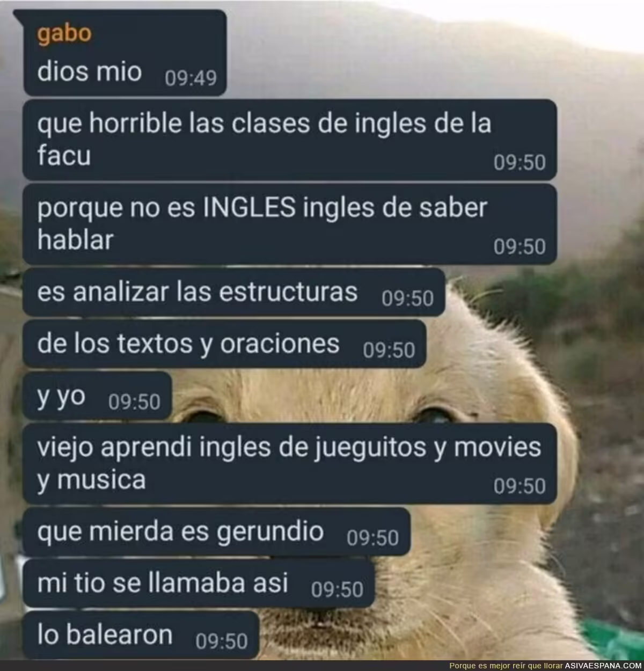This screenshot has width=644, height=671.
Task: Click the word INGLES in capital letters
Action: (x=250, y=208)
